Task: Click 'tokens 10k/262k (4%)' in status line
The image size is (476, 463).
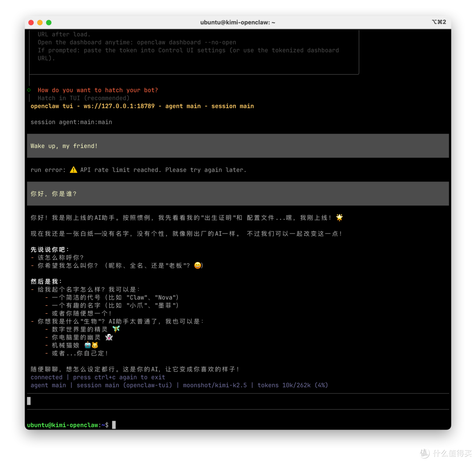Action: point(293,385)
